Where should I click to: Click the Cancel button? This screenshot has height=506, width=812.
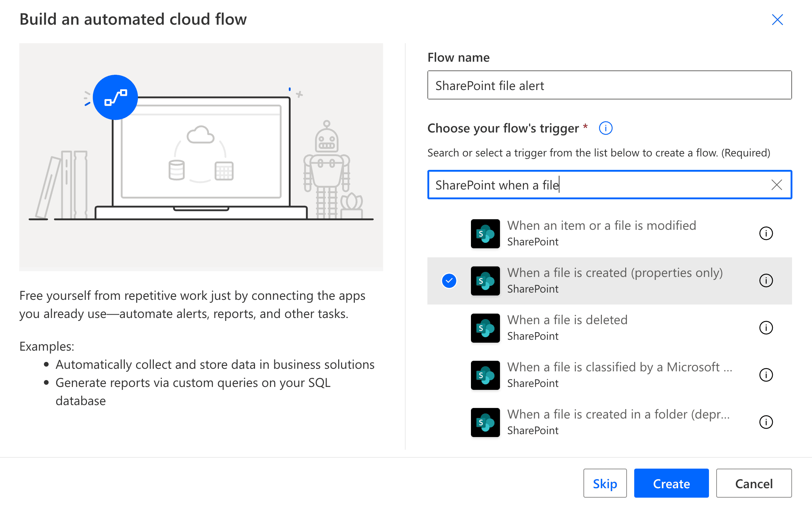[754, 483]
